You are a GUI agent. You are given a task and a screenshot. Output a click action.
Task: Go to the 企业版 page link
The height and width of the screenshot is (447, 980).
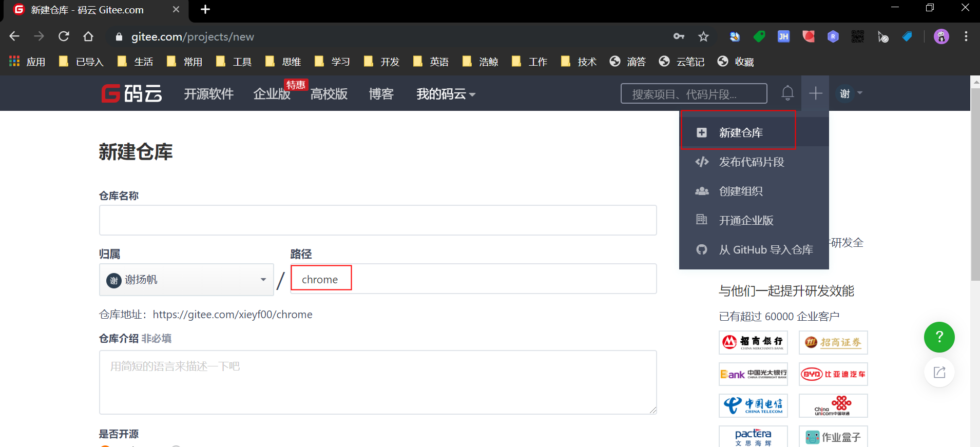point(272,94)
